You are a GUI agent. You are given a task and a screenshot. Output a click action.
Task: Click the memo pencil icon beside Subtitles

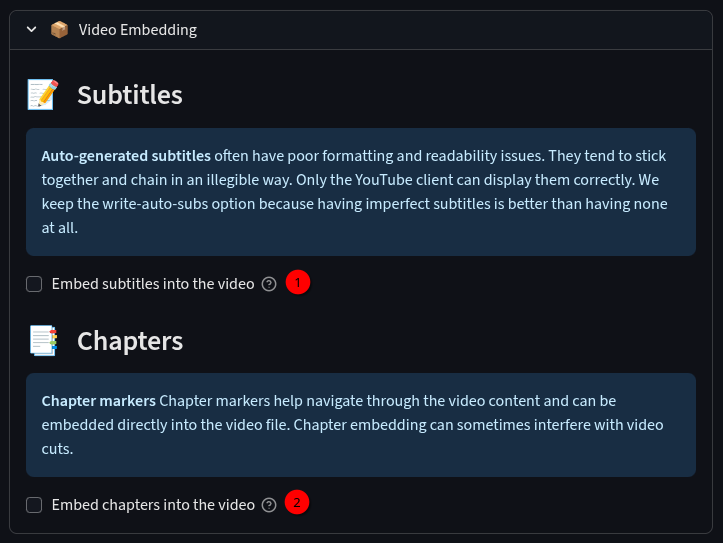pos(43,94)
